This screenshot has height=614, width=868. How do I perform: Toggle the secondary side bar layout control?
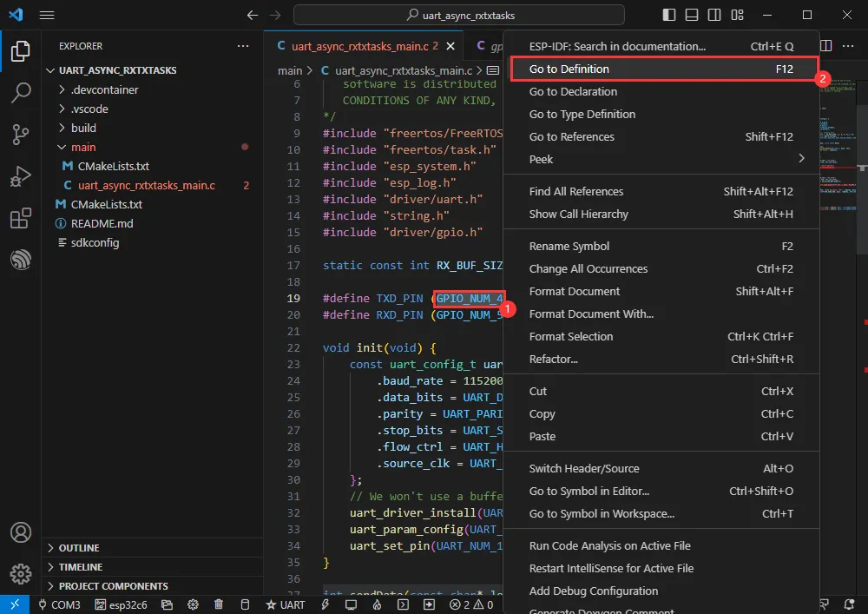[x=713, y=15]
